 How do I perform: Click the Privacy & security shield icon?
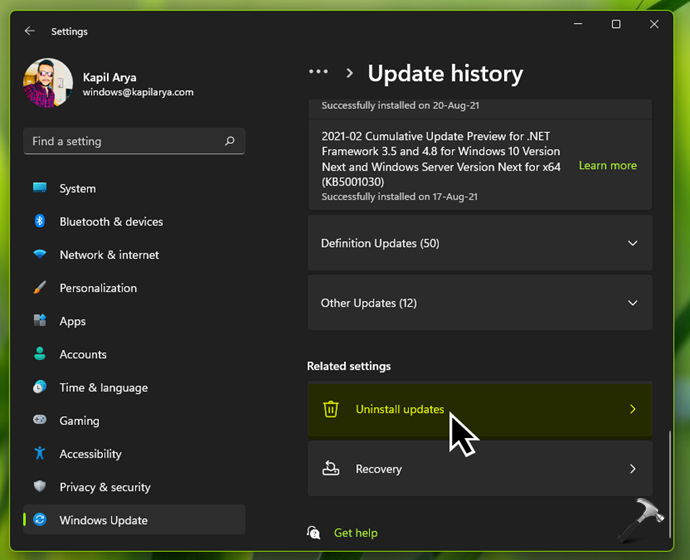pyautogui.click(x=40, y=487)
